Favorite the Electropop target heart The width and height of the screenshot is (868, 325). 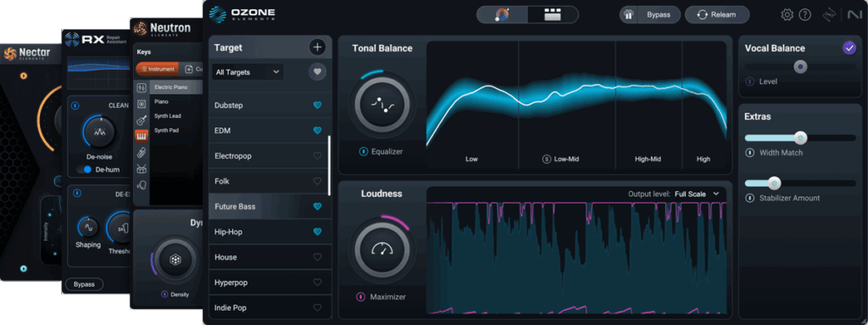coord(317,156)
